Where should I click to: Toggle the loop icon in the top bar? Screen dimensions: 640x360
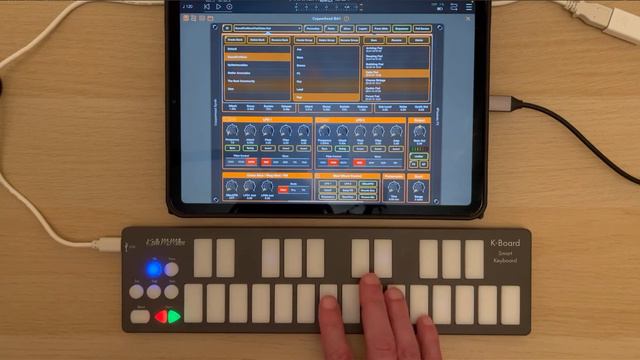(453, 7)
